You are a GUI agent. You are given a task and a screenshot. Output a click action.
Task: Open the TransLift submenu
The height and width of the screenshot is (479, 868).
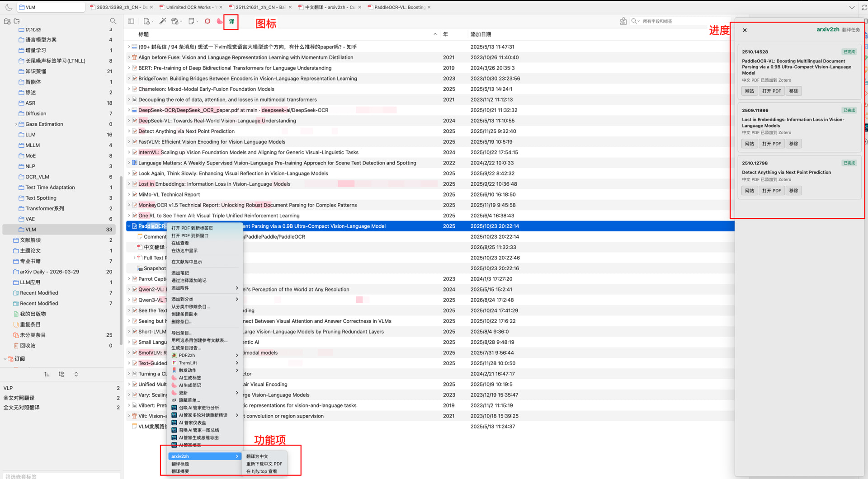(x=205, y=363)
